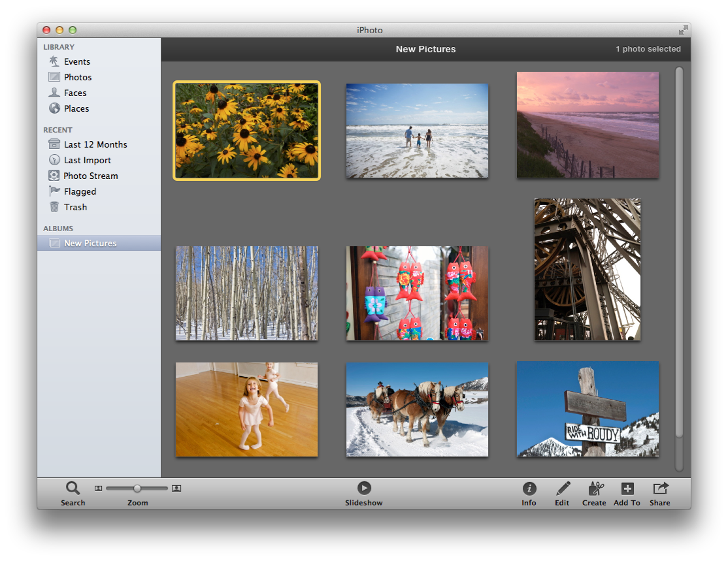Screen dimensions: 728x561
Task: Show Faces in the Library section
Action: [74, 93]
